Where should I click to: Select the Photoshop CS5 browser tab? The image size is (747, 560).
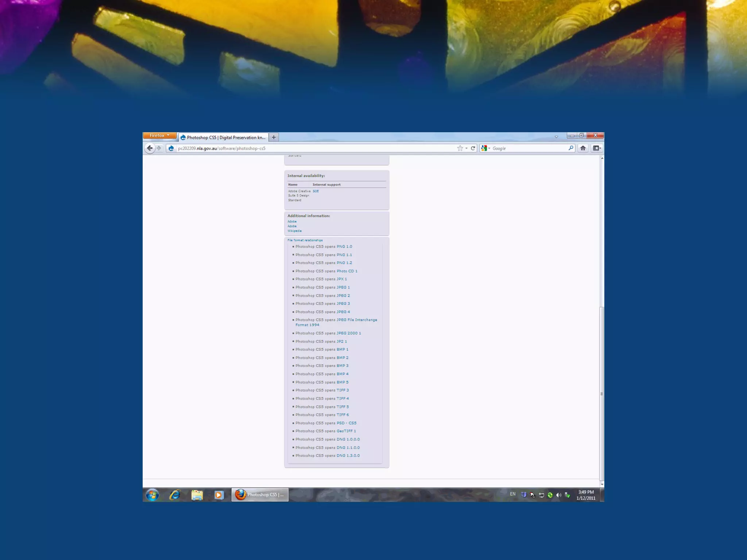224,137
